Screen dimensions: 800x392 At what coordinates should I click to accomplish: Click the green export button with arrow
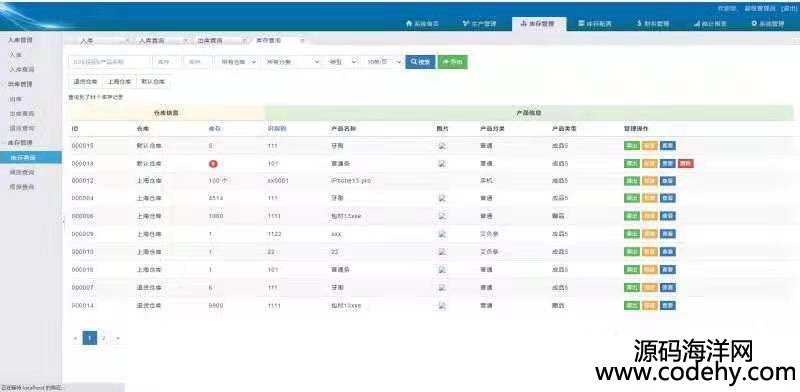(453, 62)
